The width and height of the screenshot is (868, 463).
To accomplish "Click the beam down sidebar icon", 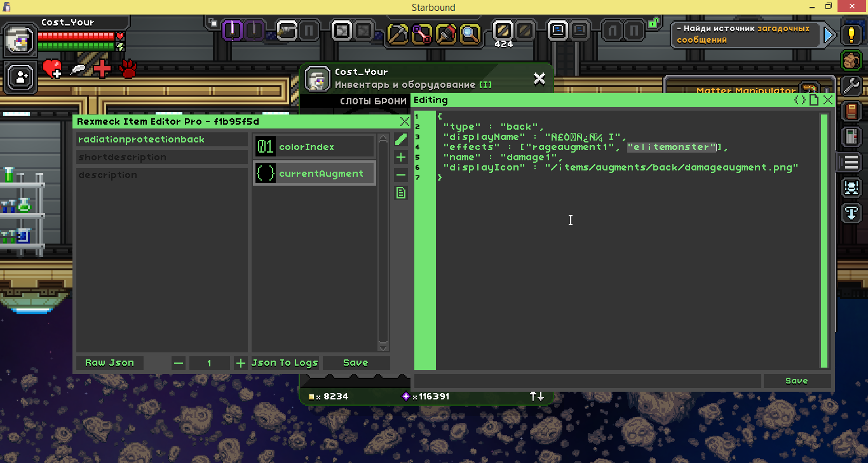I will 851,212.
